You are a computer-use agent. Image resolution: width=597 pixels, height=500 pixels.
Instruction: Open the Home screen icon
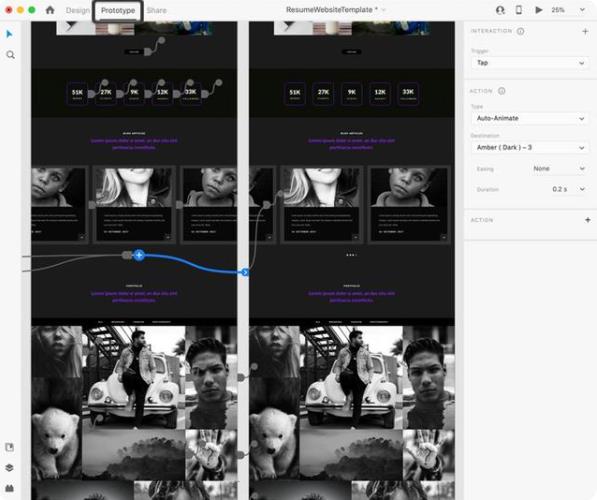tap(50, 10)
